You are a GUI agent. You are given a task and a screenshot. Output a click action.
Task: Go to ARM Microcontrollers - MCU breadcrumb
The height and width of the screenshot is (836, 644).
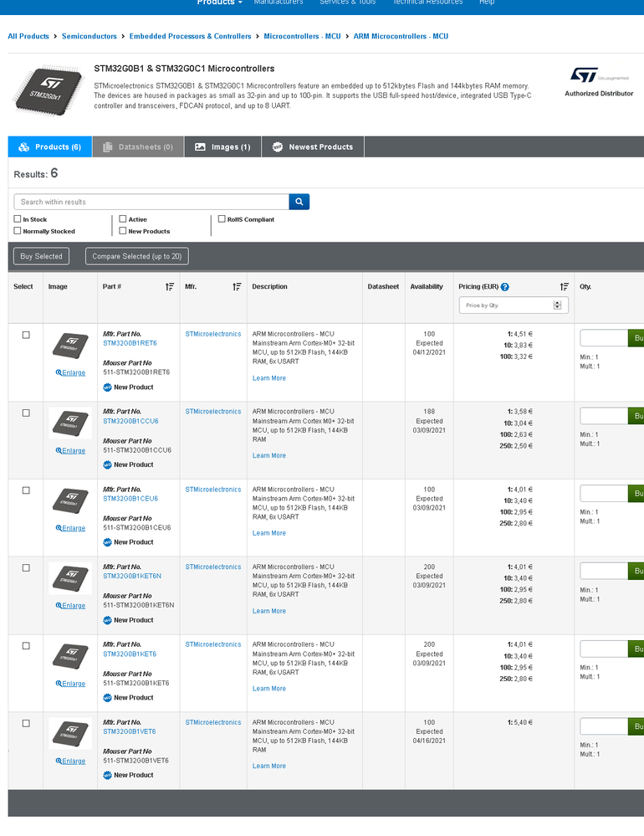click(401, 36)
